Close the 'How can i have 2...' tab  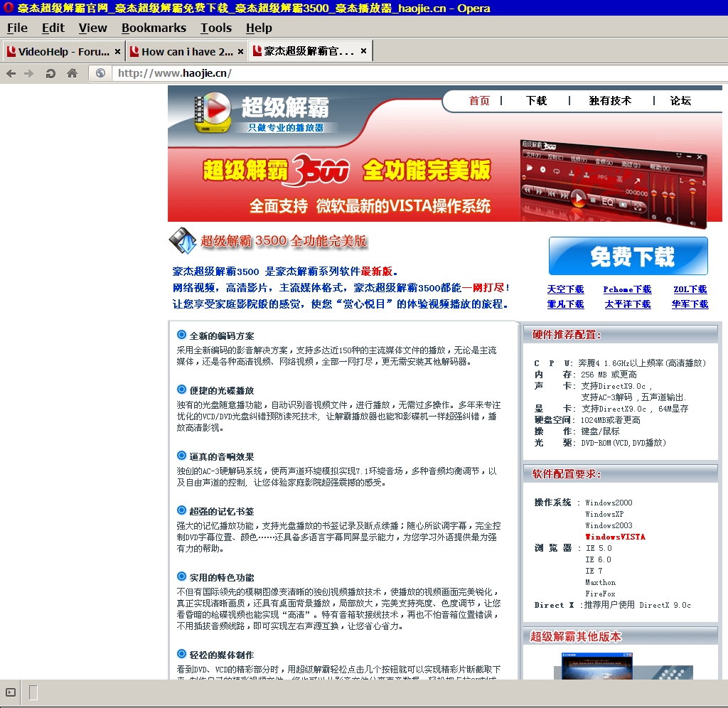click(240, 51)
